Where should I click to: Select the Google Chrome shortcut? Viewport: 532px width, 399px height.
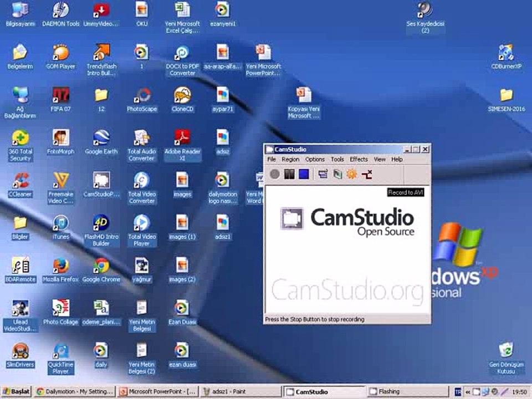click(101, 270)
